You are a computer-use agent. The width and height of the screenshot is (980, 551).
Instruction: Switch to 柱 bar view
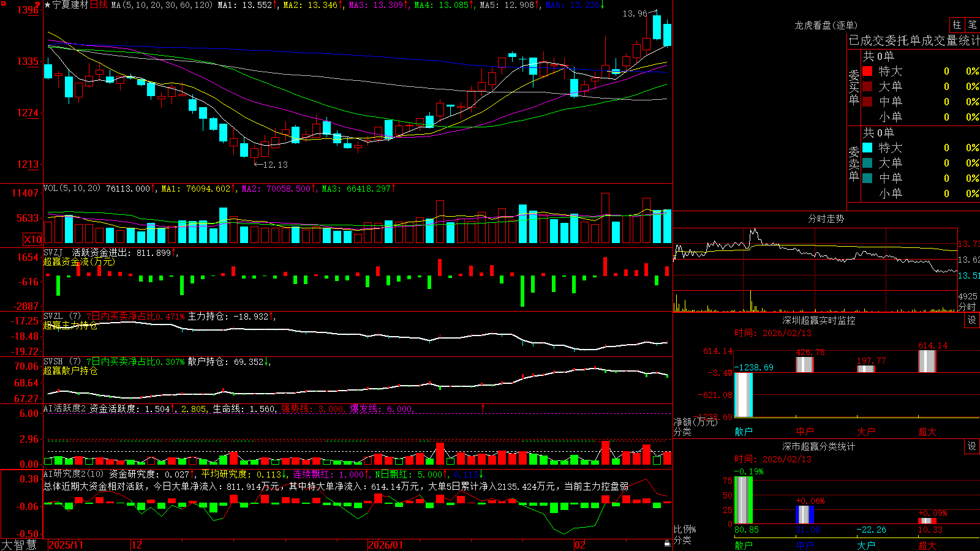point(957,25)
